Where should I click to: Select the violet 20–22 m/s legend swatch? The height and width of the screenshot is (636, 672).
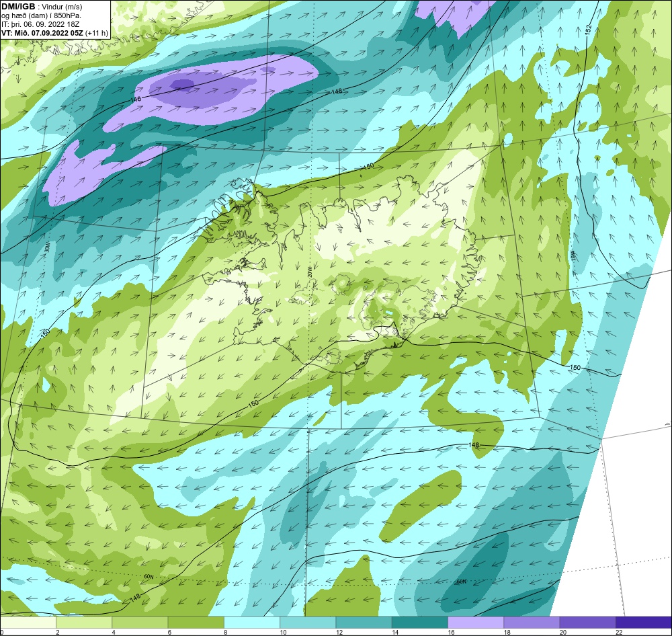click(x=587, y=622)
